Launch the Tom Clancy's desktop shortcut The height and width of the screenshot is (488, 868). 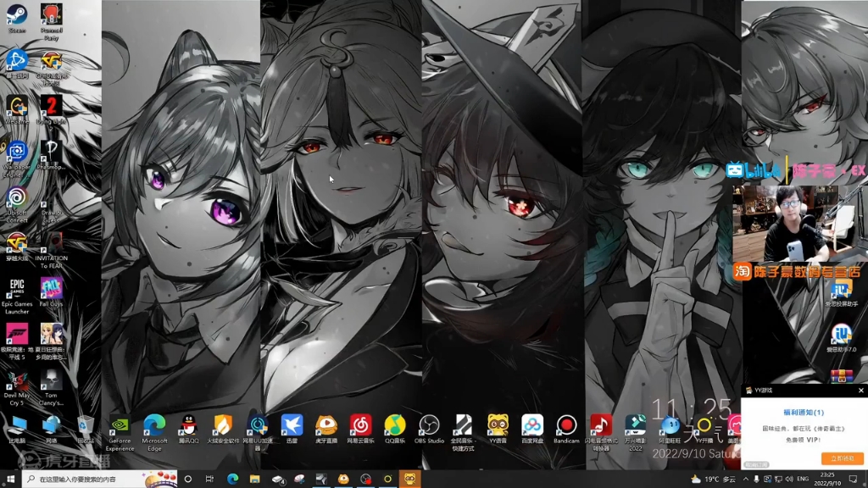[51, 388]
